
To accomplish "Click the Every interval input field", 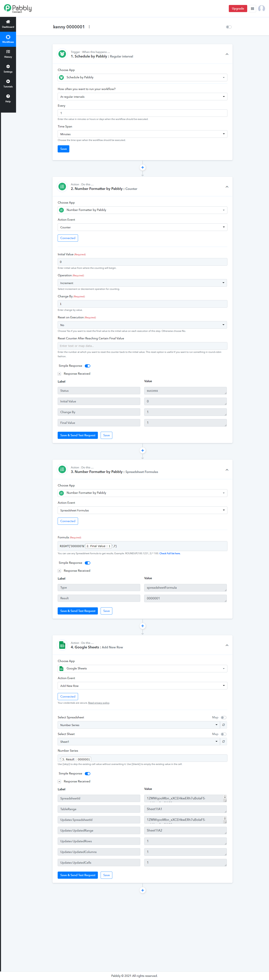I will point(142,113).
